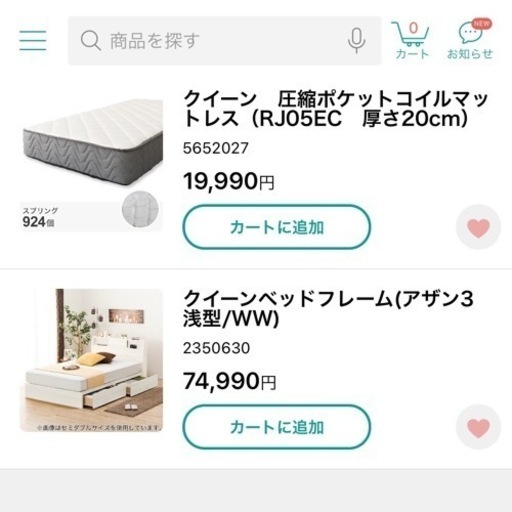Add the mattress to cart
Image resolution: width=512 pixels, height=512 pixels.
[x=277, y=227]
